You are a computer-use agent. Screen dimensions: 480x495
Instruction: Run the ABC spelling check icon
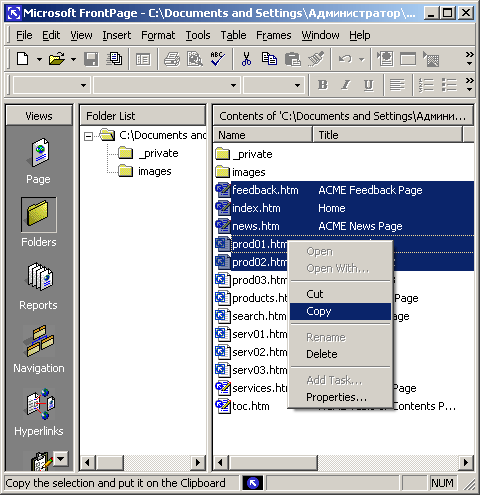tap(217, 59)
